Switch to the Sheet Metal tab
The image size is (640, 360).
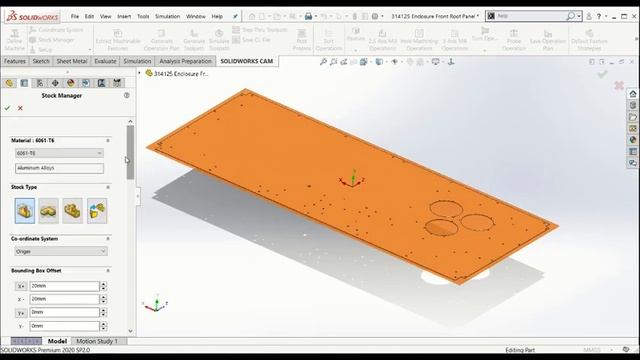click(72, 61)
